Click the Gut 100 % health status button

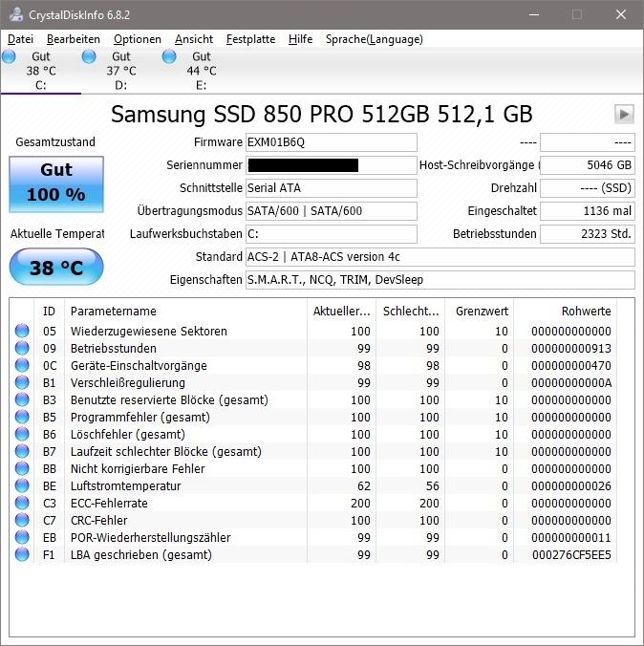point(56,184)
